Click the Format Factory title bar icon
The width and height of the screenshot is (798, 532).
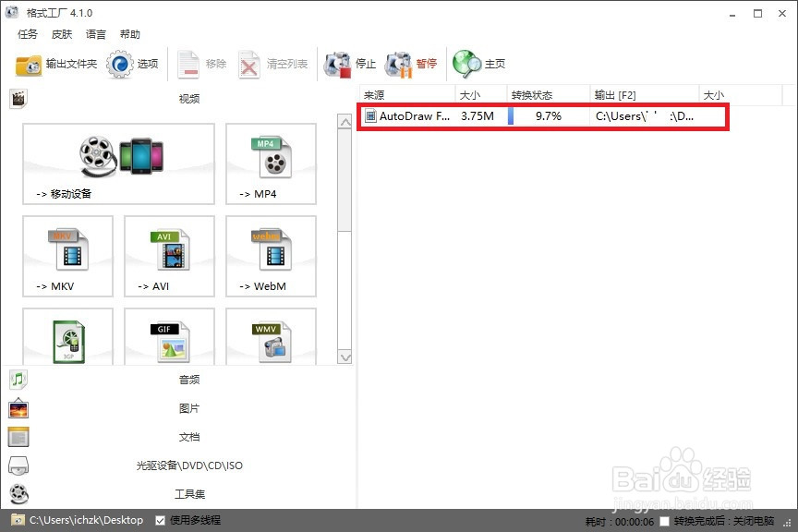12,12
